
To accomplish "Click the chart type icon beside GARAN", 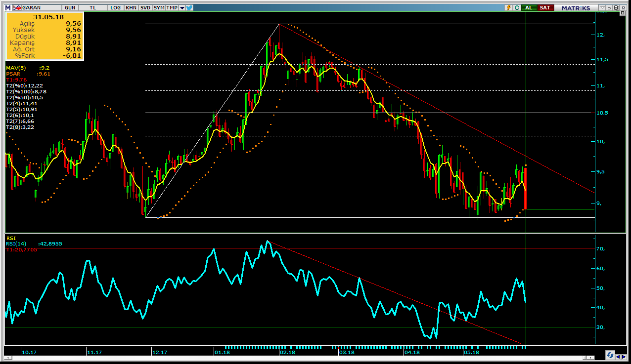I will (17, 8).
